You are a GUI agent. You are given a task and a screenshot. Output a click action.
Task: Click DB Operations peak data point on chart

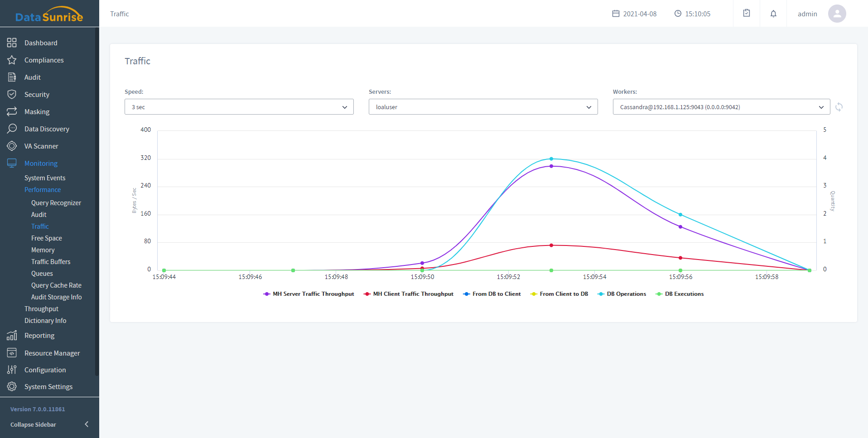click(x=551, y=159)
